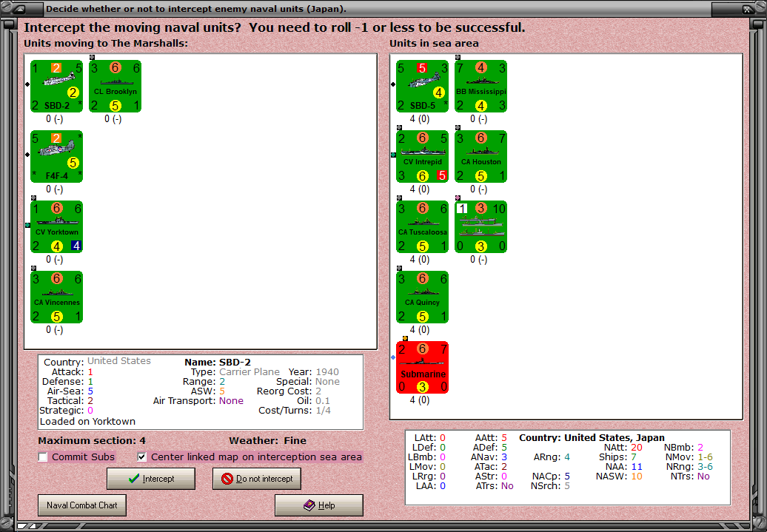Click the 'NAtt: 20' value

(623, 448)
